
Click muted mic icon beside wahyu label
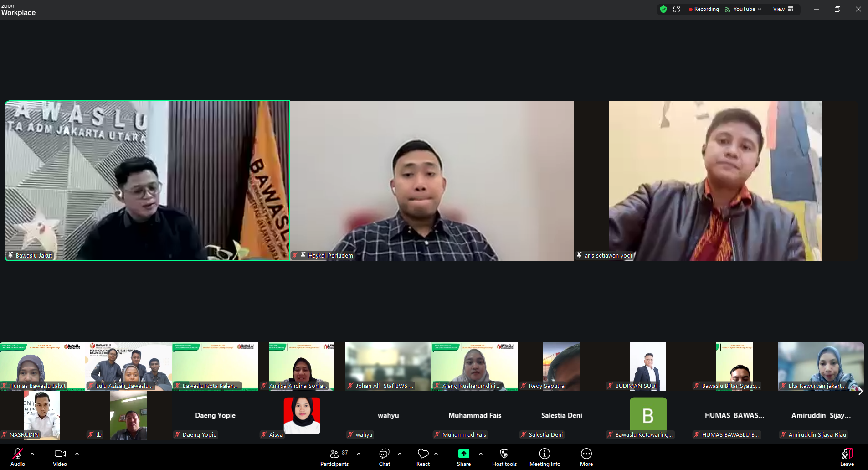point(351,434)
